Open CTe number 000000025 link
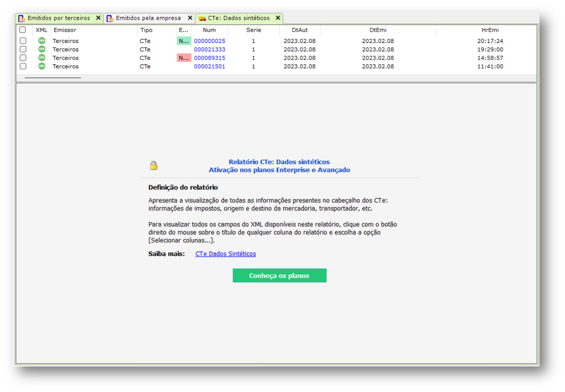The height and width of the screenshot is (392, 565). [x=210, y=41]
